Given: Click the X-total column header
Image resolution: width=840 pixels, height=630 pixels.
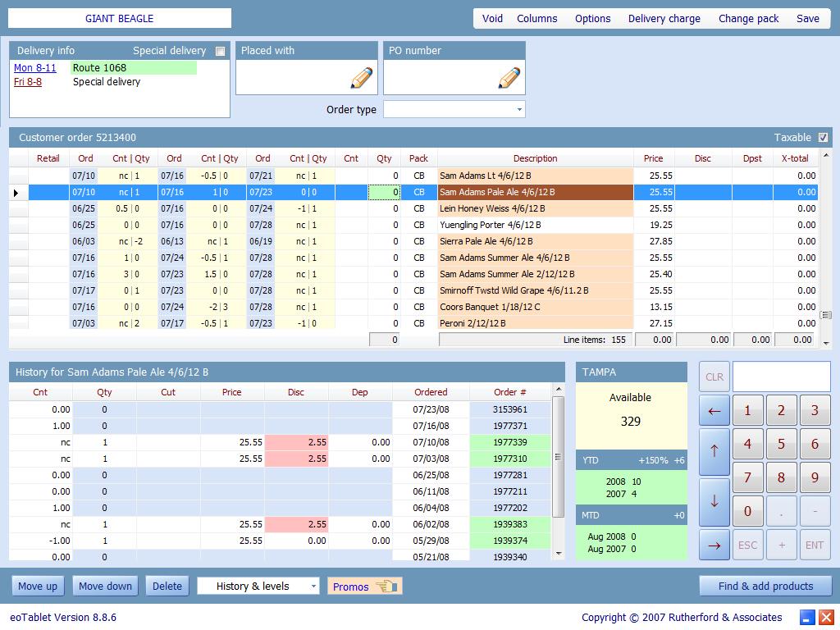Looking at the screenshot, I should (x=795, y=158).
